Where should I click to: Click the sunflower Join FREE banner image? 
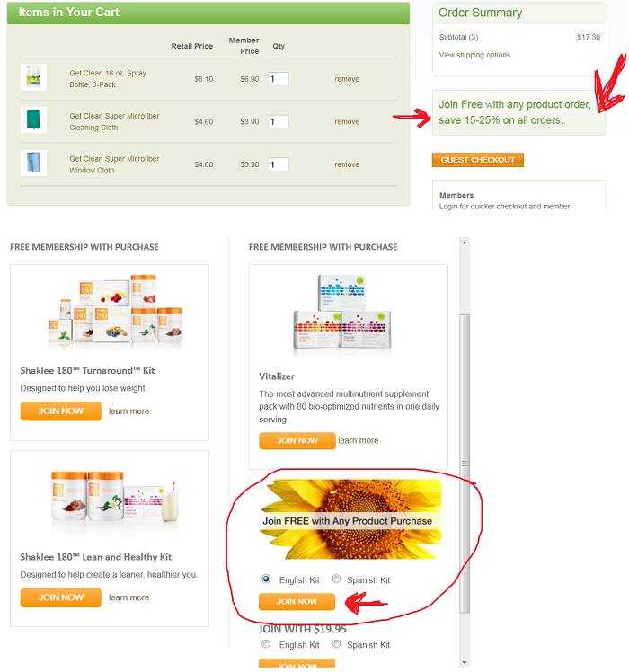click(x=350, y=519)
